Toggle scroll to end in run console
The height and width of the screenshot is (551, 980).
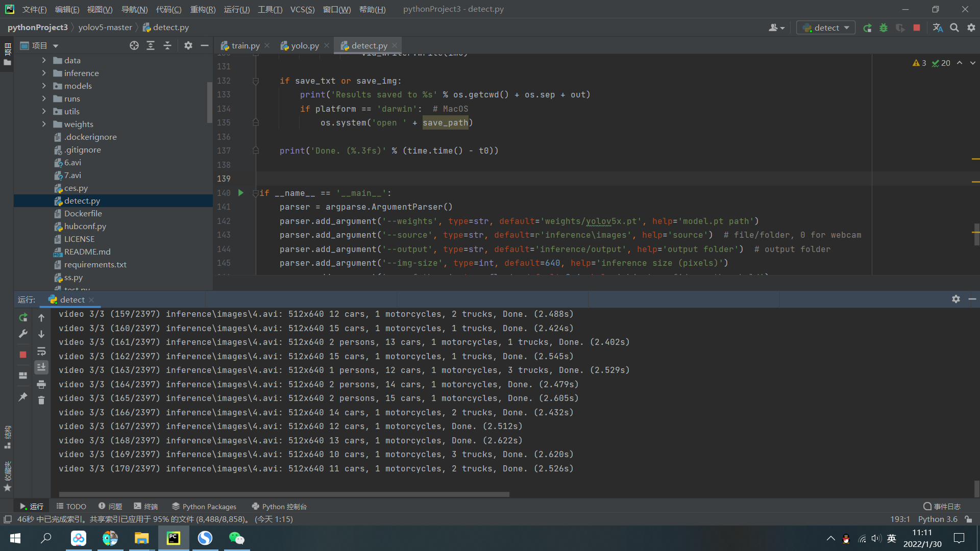click(41, 367)
